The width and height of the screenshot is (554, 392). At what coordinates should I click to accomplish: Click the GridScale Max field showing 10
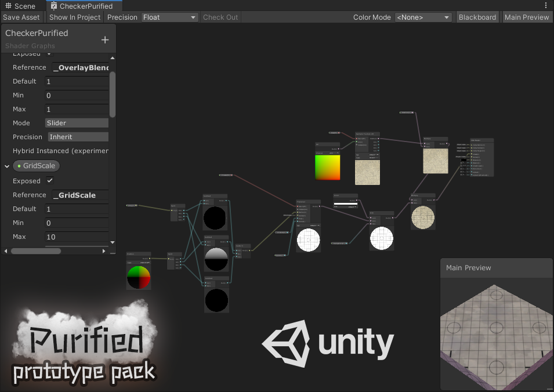click(x=77, y=237)
